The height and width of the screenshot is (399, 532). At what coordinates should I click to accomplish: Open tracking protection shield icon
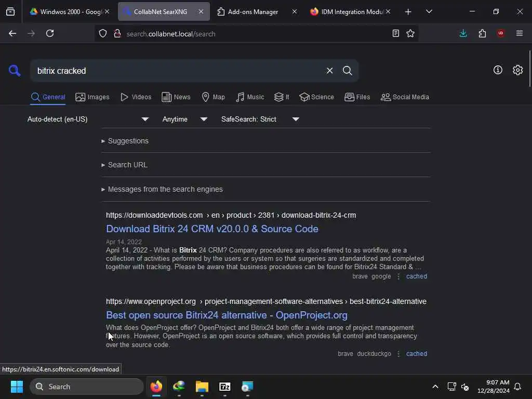[x=103, y=34]
